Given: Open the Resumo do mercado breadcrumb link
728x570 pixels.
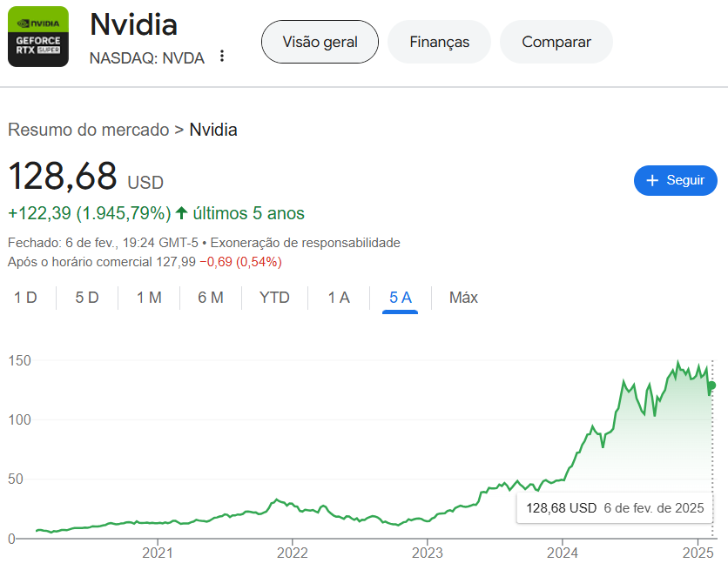Looking at the screenshot, I should click(88, 130).
